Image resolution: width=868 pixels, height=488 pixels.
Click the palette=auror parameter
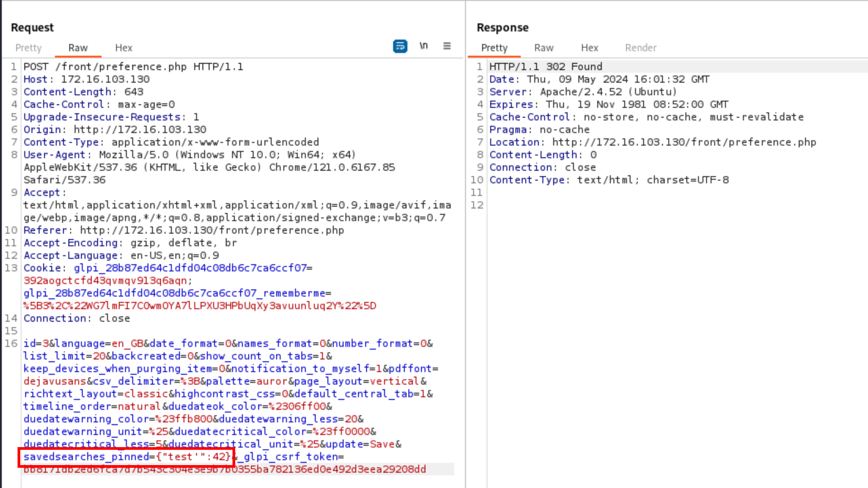247,381
